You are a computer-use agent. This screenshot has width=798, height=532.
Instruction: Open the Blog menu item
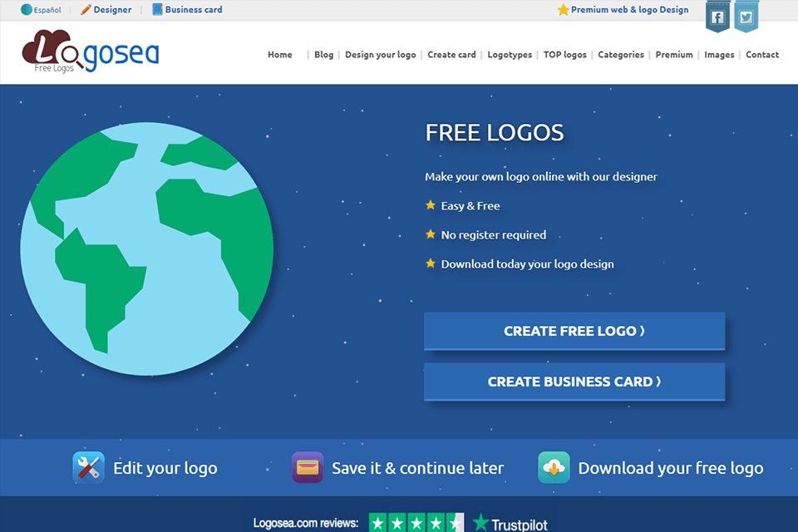323,55
